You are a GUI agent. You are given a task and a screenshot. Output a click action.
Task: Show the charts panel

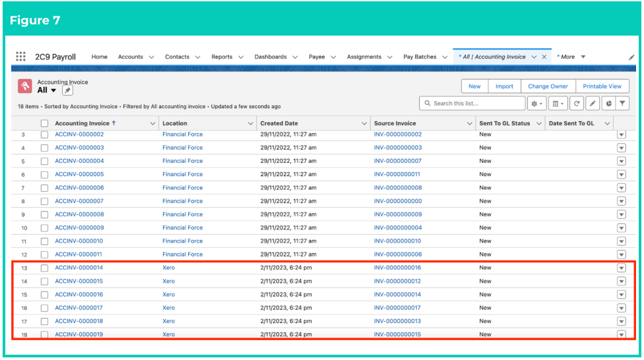tap(608, 104)
